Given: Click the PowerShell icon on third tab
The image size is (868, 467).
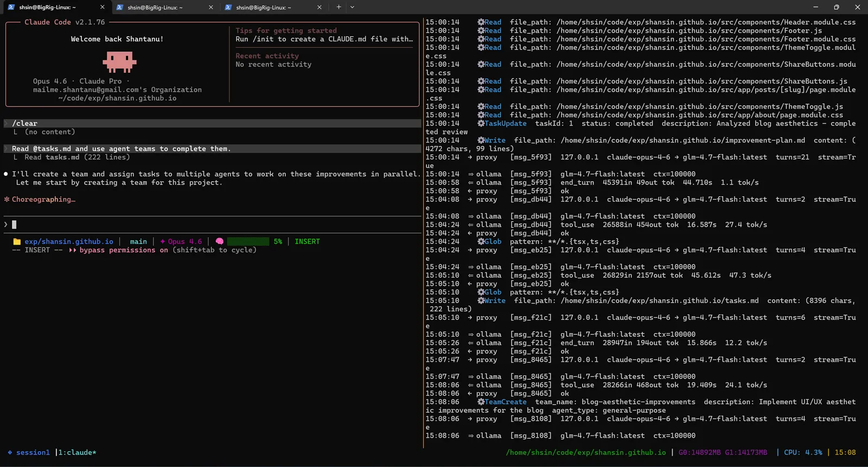Looking at the screenshot, I should (x=228, y=7).
